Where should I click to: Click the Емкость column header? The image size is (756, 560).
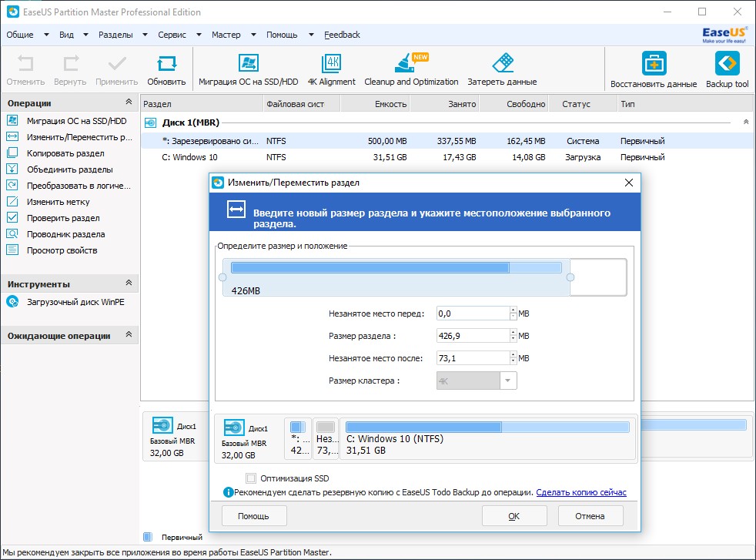[375, 104]
